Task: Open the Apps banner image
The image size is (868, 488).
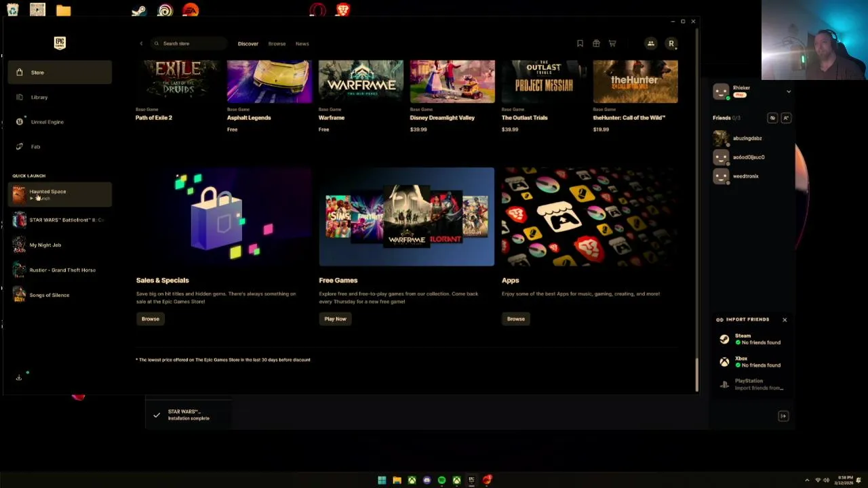Action: 590,217
